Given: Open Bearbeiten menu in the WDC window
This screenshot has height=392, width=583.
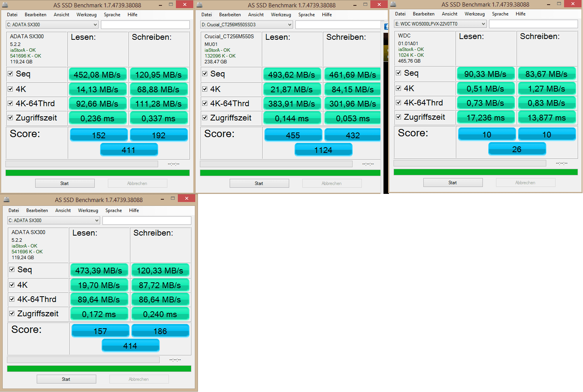Looking at the screenshot, I should pos(424,14).
